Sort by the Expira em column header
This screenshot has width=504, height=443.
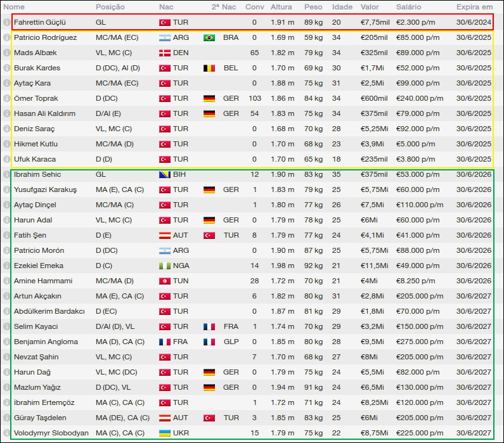coord(474,6)
